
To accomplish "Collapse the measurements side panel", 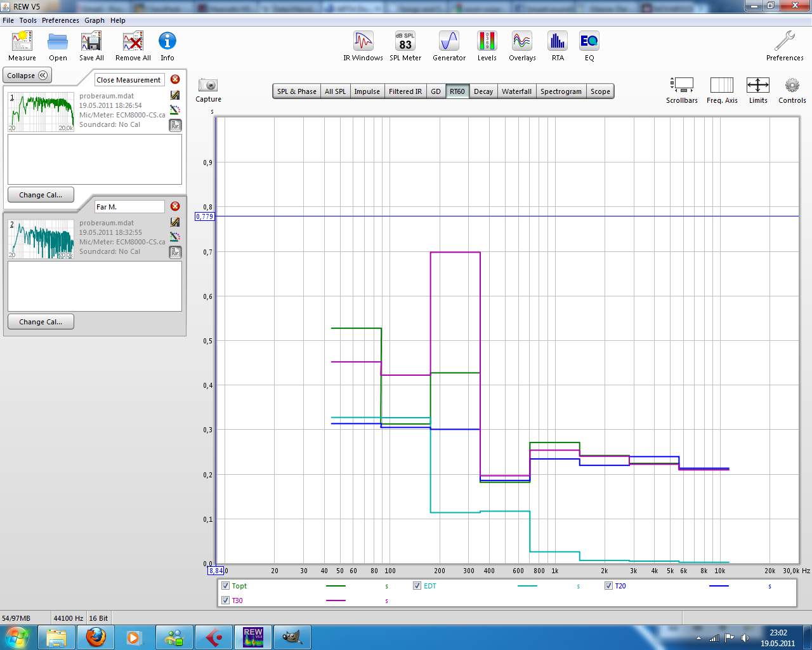I will (x=27, y=76).
